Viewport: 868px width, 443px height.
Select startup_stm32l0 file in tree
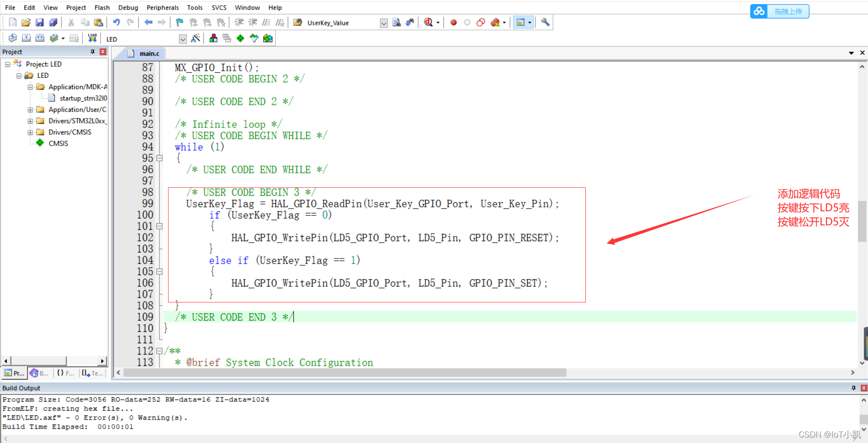83,98
